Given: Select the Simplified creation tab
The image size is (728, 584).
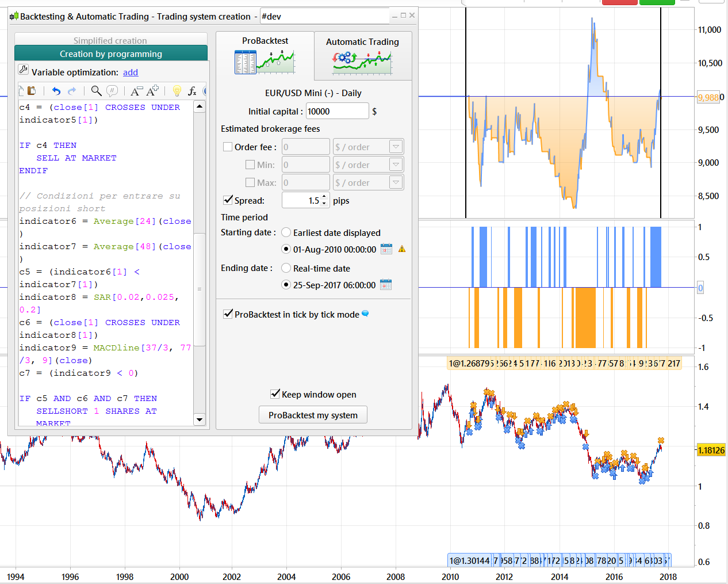Looking at the screenshot, I should (x=110, y=40).
